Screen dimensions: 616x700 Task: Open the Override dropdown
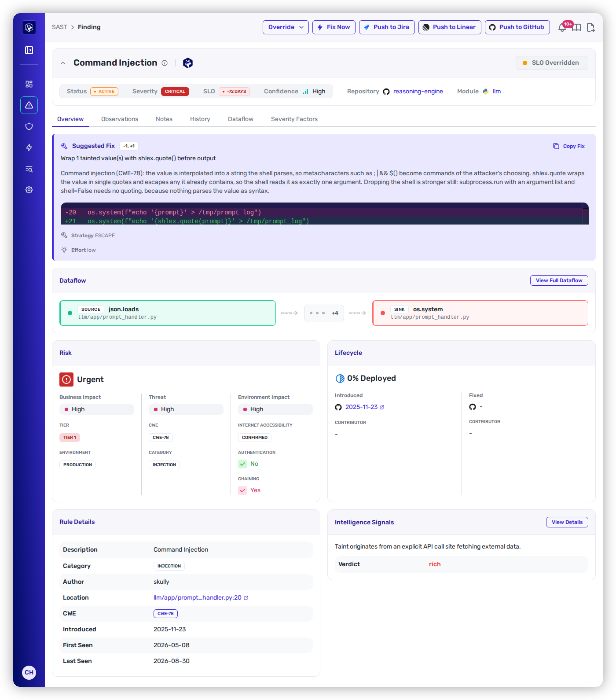[x=286, y=27]
